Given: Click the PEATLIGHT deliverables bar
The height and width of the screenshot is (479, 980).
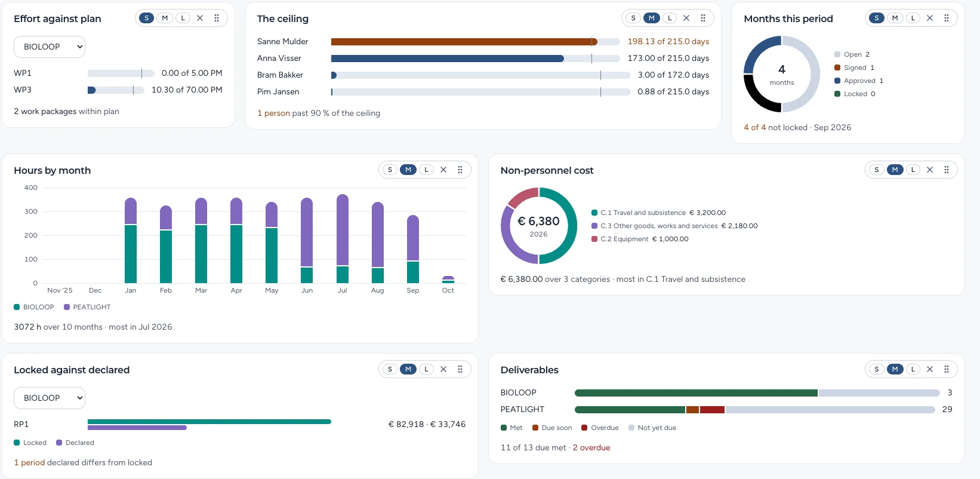Looking at the screenshot, I should pos(754,410).
